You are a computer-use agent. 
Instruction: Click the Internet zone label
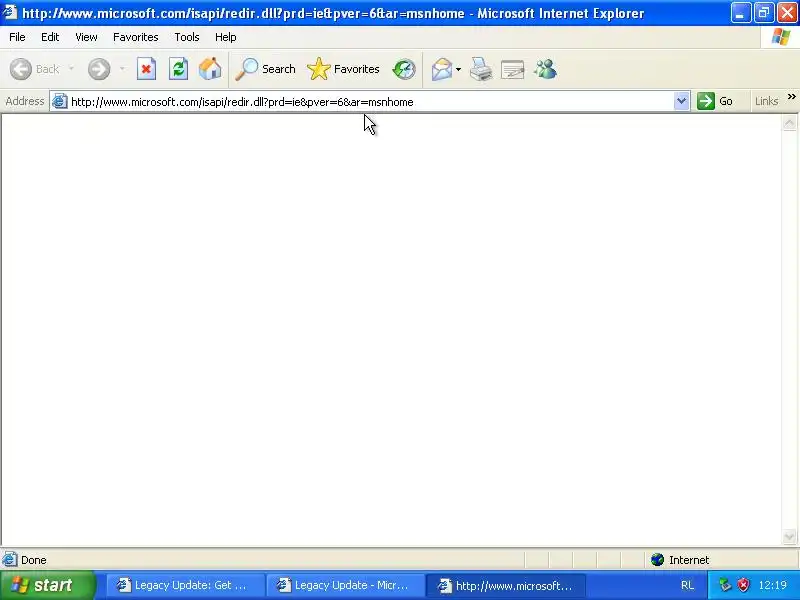[x=689, y=560]
